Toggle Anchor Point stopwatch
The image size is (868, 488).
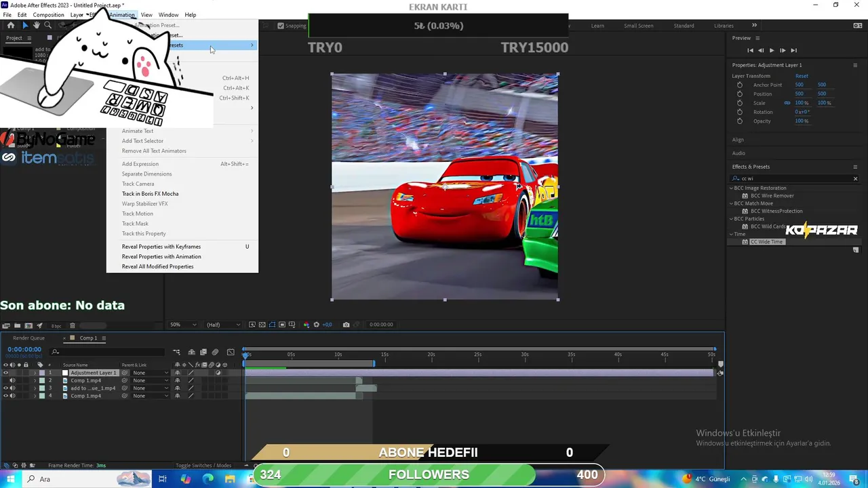[x=740, y=85]
